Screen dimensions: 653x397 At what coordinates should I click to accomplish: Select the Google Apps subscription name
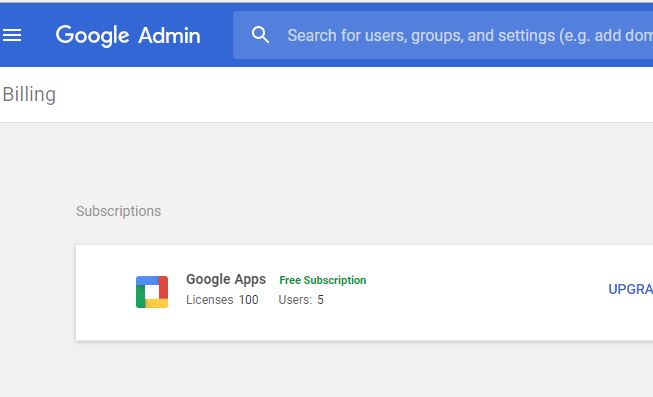[x=226, y=279]
